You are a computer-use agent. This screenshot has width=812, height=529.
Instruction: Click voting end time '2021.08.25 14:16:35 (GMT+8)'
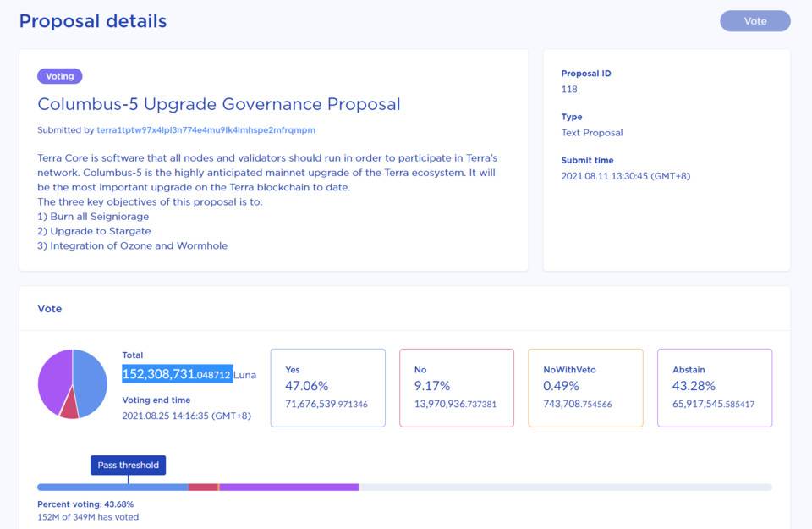186,416
